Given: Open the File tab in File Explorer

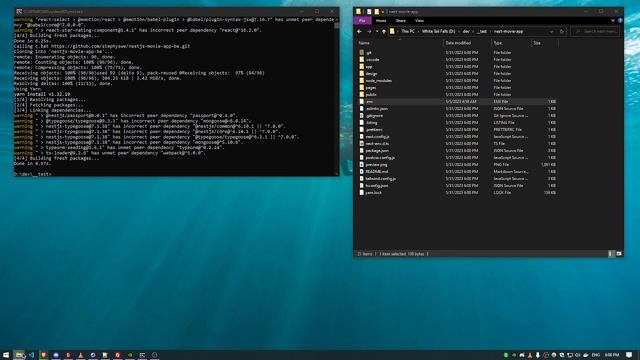Looking at the screenshot, I should point(362,20).
